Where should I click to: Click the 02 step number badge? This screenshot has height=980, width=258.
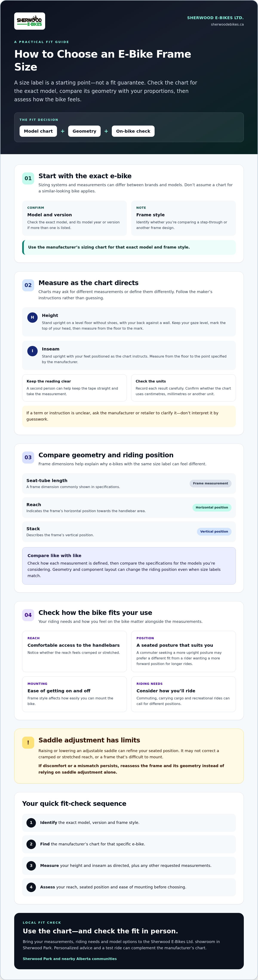click(x=28, y=285)
